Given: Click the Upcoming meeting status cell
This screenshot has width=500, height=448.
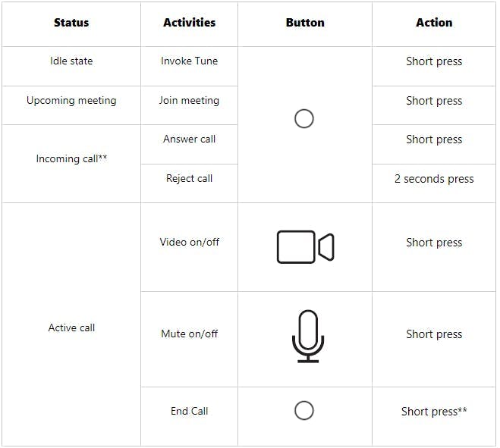Looking at the screenshot, I should 71,100.
